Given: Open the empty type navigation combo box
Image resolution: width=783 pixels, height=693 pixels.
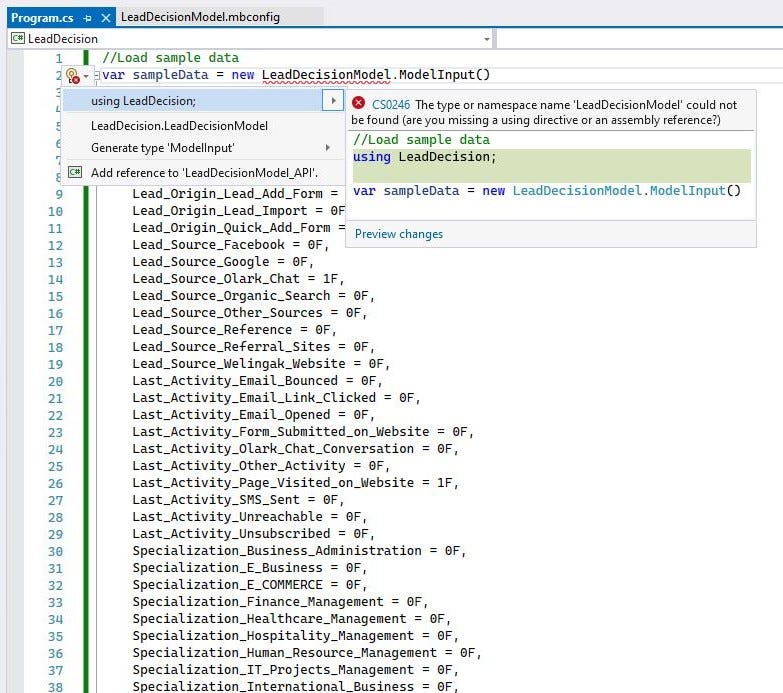Looking at the screenshot, I should (x=638, y=39).
